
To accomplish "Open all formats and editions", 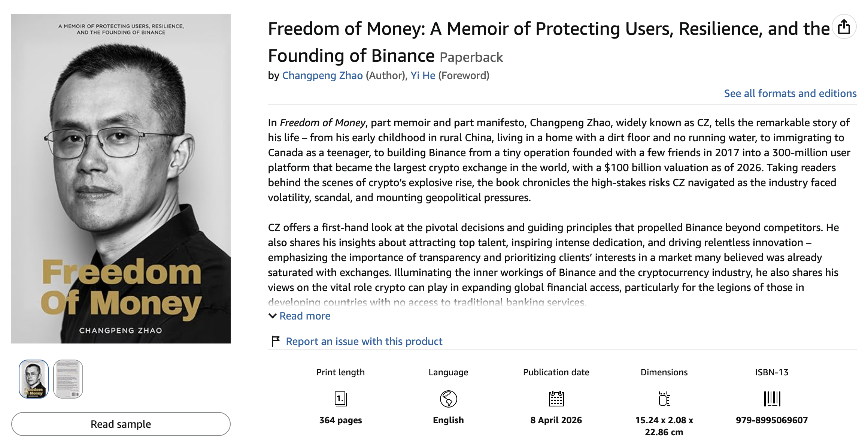I will pyautogui.click(x=790, y=94).
